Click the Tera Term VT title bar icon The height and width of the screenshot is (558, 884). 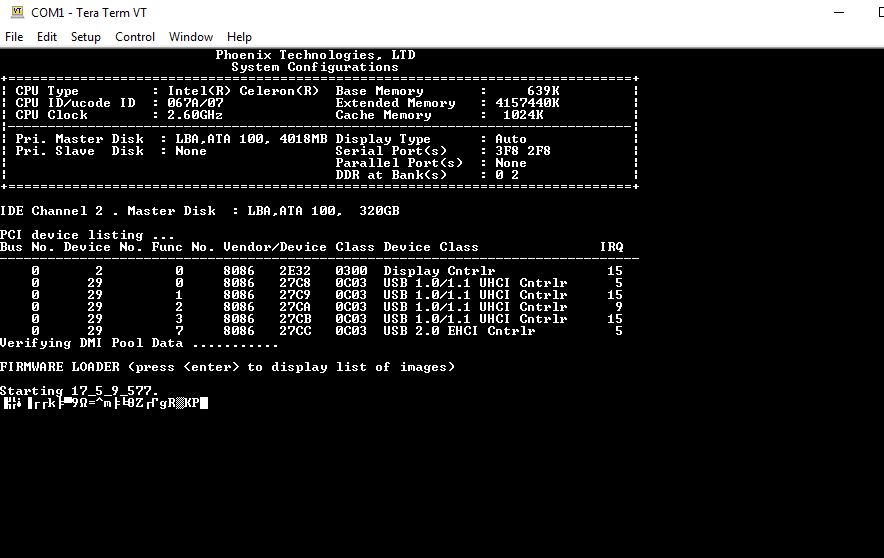[17, 12]
